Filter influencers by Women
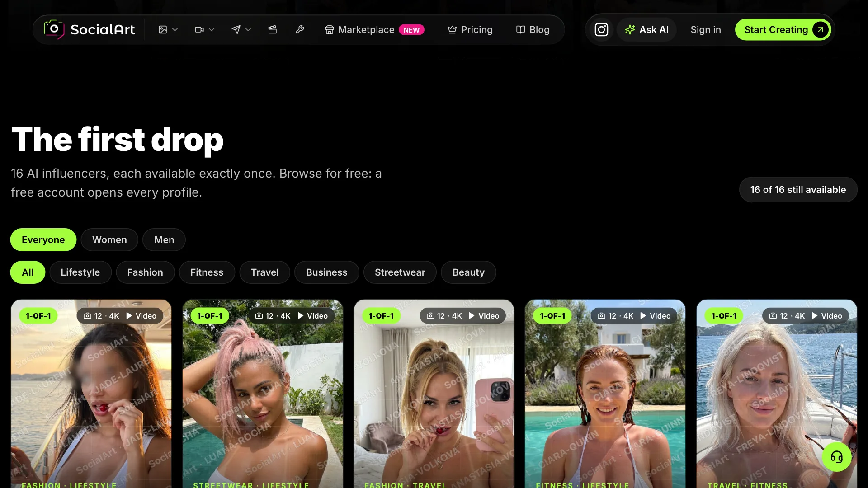868x488 pixels. 109,239
